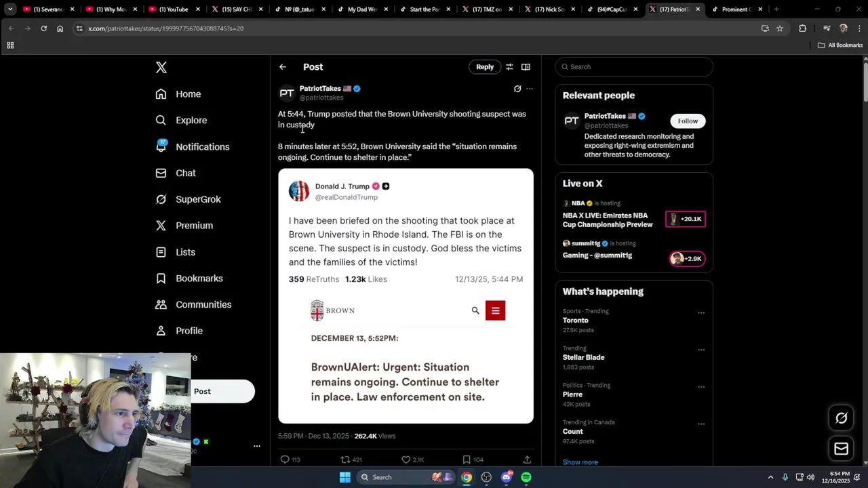Open Gaming summit1g live space
The image size is (868, 488).
pos(634,251)
